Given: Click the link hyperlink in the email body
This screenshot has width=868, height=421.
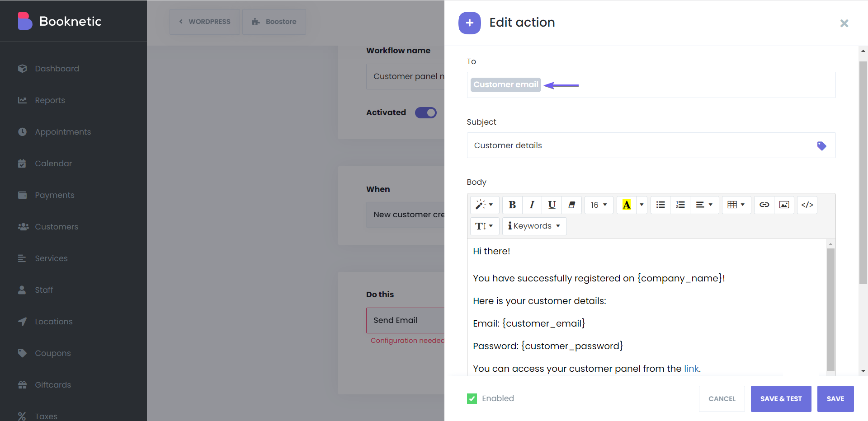Looking at the screenshot, I should coord(691,368).
